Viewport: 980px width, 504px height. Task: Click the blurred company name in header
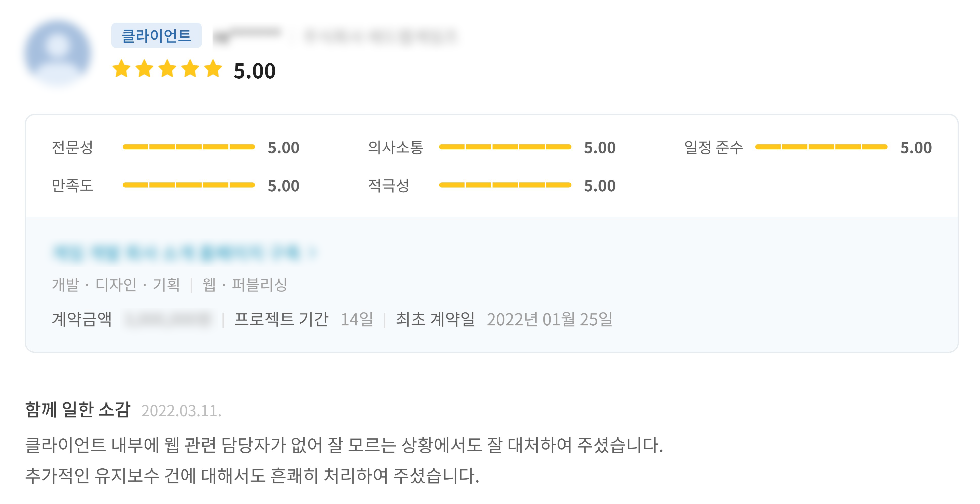coord(381,37)
